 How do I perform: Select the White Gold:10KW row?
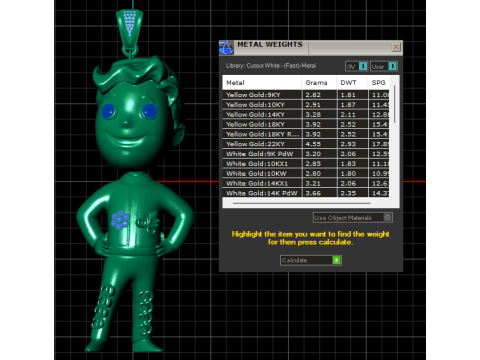pyautogui.click(x=306, y=173)
